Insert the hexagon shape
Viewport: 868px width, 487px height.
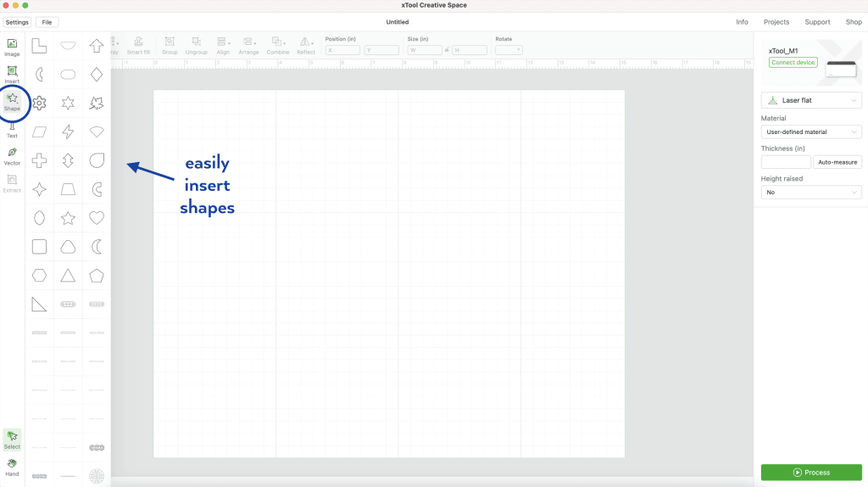click(x=39, y=276)
